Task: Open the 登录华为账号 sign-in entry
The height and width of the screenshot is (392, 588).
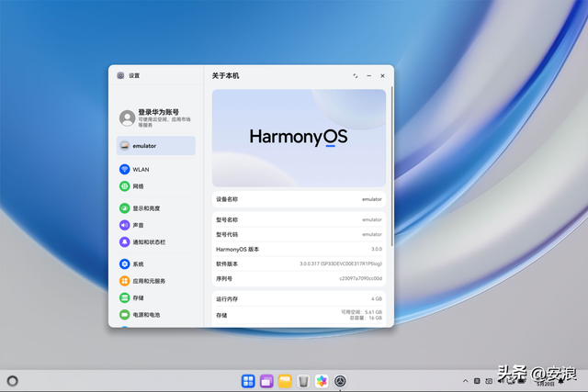Action: coord(155,118)
